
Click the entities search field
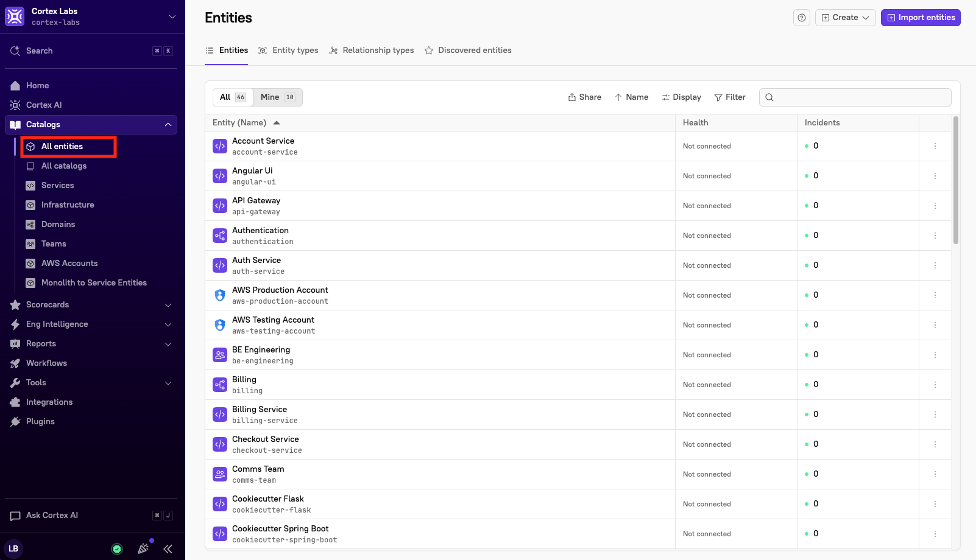pyautogui.click(x=855, y=97)
